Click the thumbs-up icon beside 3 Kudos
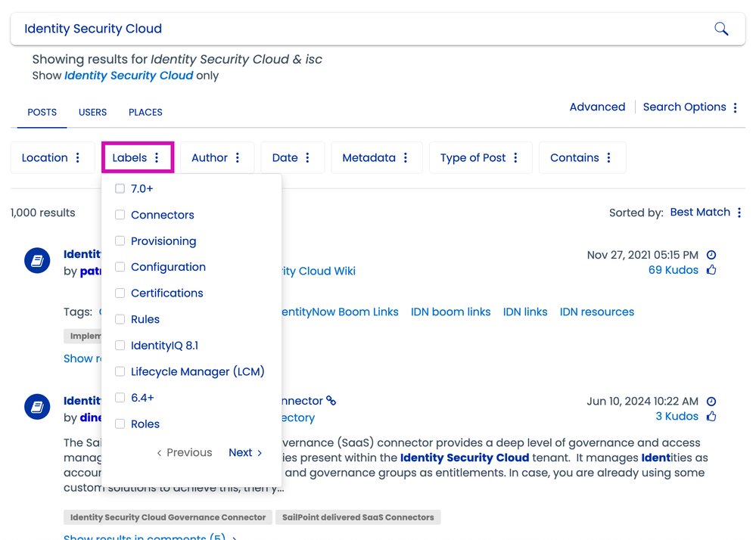 coord(711,417)
